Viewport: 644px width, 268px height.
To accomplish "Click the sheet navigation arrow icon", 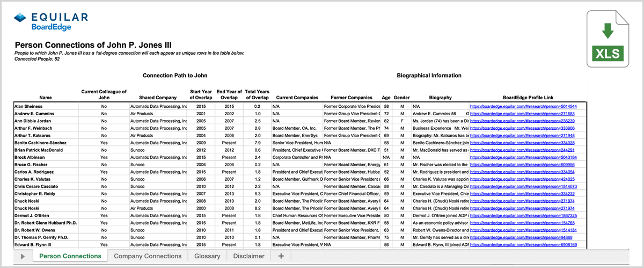I will click(x=23, y=256).
